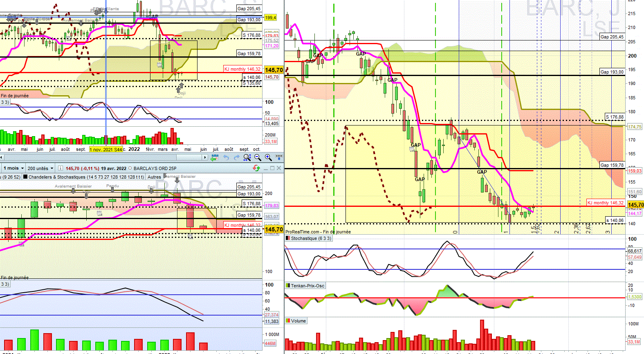Image resolution: width=644 pixels, height=354 pixels.
Task: Click the right arrow of horizontal scrollbar
Action: pos(205,157)
